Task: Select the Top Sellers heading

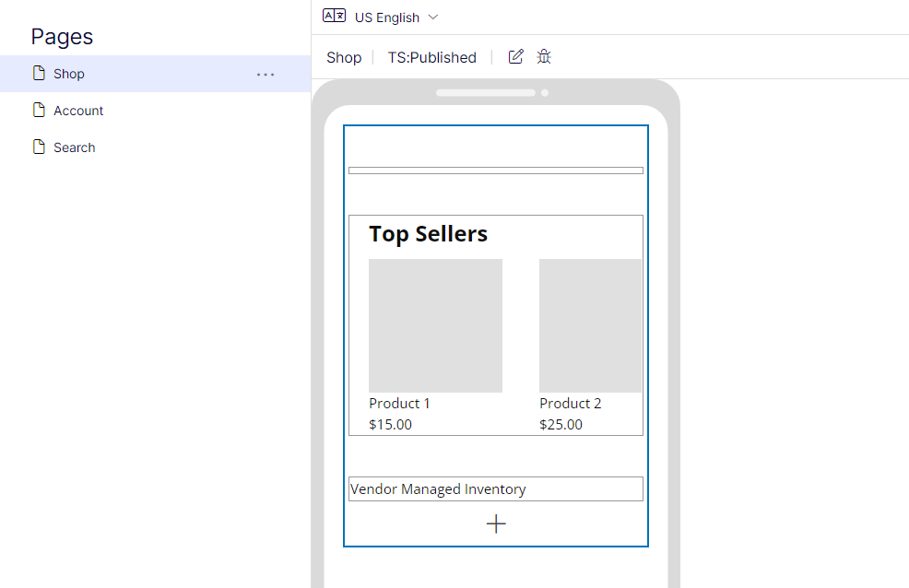Action: (x=428, y=233)
